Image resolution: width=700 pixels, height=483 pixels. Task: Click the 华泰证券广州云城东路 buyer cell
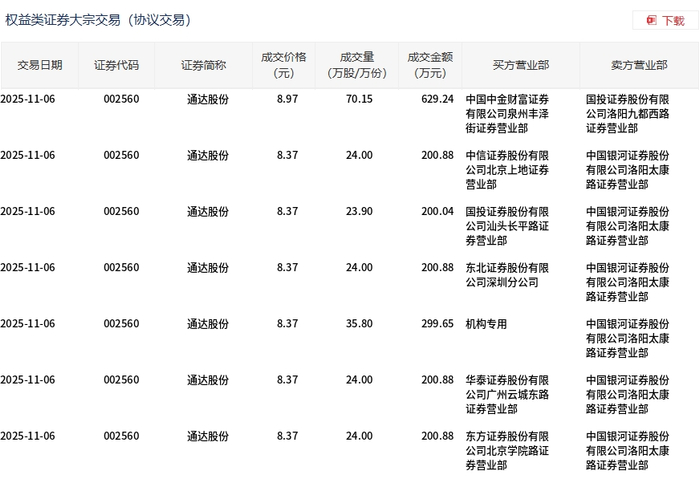click(x=507, y=394)
